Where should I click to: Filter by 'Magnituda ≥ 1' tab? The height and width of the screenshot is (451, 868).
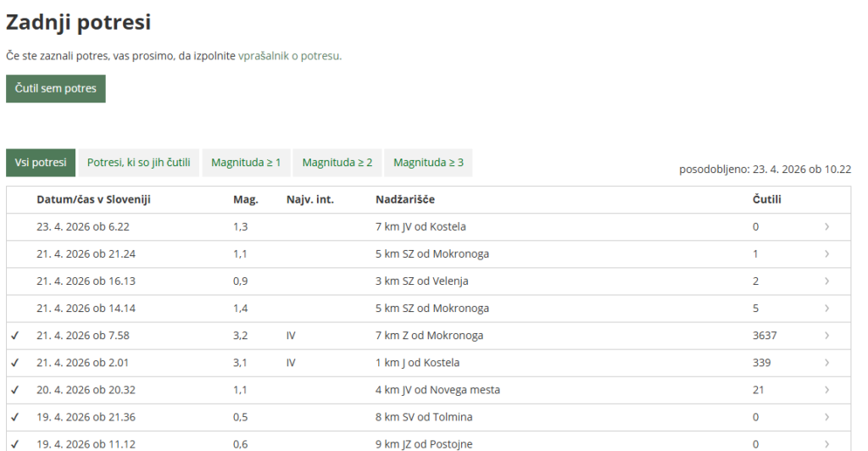coord(246,163)
